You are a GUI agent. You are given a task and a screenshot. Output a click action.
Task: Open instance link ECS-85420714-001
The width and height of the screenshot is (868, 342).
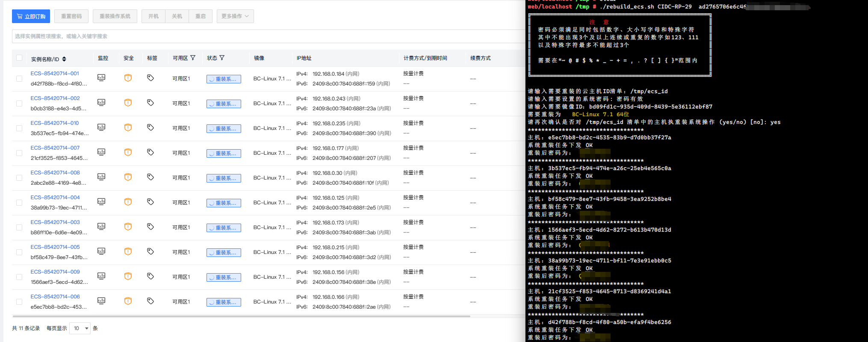point(55,74)
